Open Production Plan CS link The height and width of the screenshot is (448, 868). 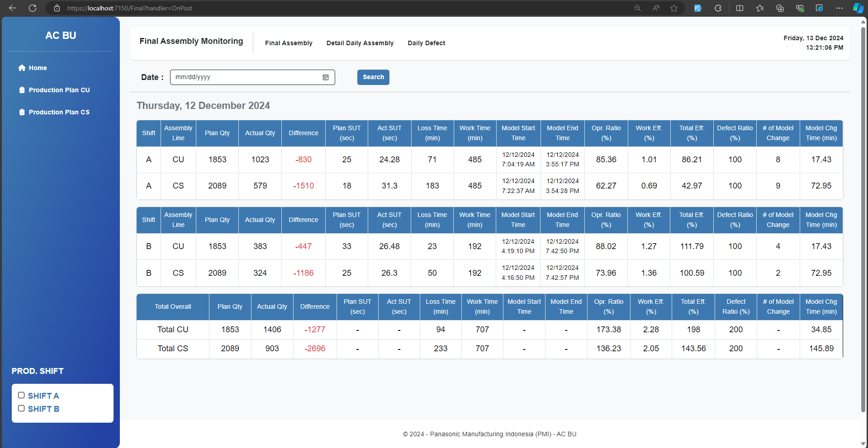tap(59, 112)
